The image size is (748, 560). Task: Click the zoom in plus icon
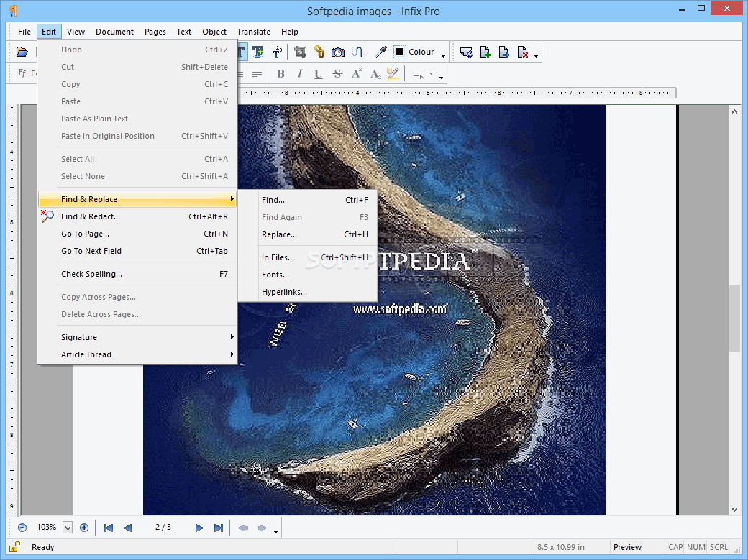[x=84, y=528]
